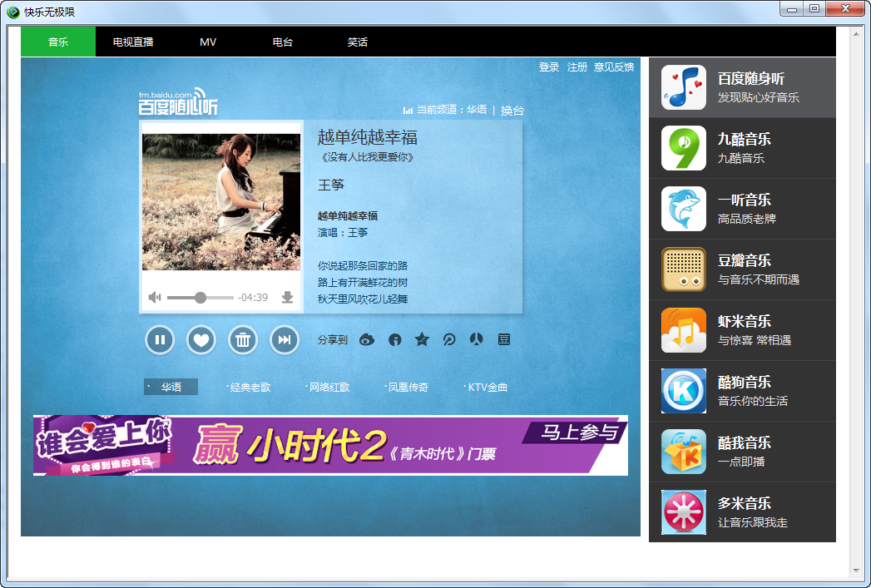871x588 pixels.
Task: Open 酷狗音乐 from the sidebar
Action: click(743, 390)
